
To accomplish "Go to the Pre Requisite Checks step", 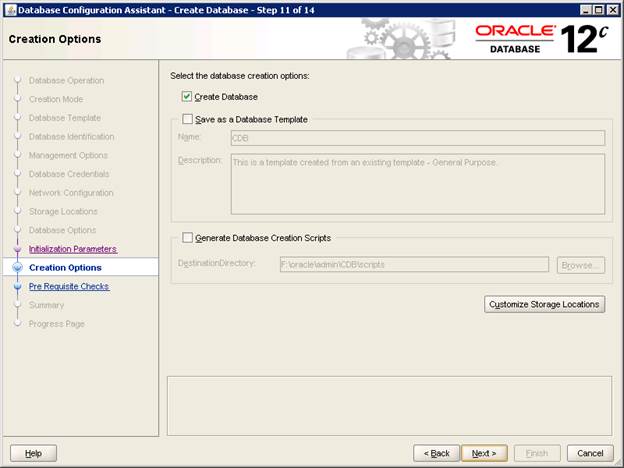I will pos(69,287).
